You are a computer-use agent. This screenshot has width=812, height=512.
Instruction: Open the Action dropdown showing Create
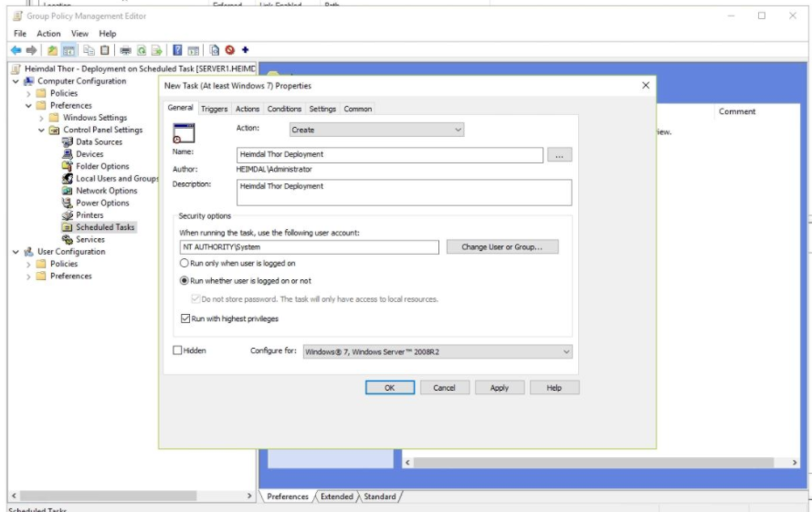(376, 130)
